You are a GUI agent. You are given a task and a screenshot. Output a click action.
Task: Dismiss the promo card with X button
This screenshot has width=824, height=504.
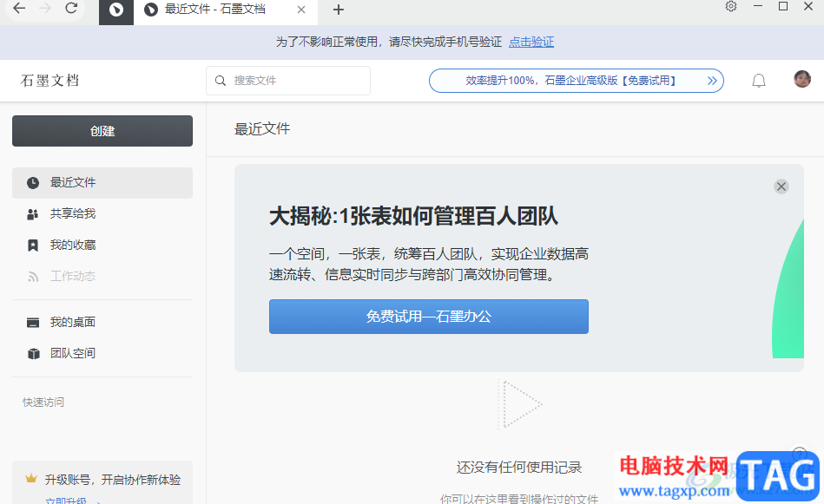pos(781,187)
